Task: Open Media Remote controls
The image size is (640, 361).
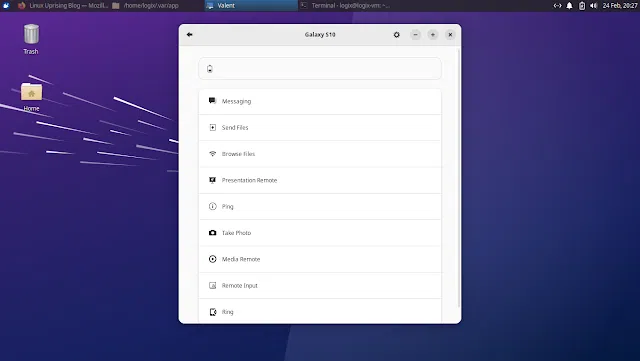Action: click(320, 259)
